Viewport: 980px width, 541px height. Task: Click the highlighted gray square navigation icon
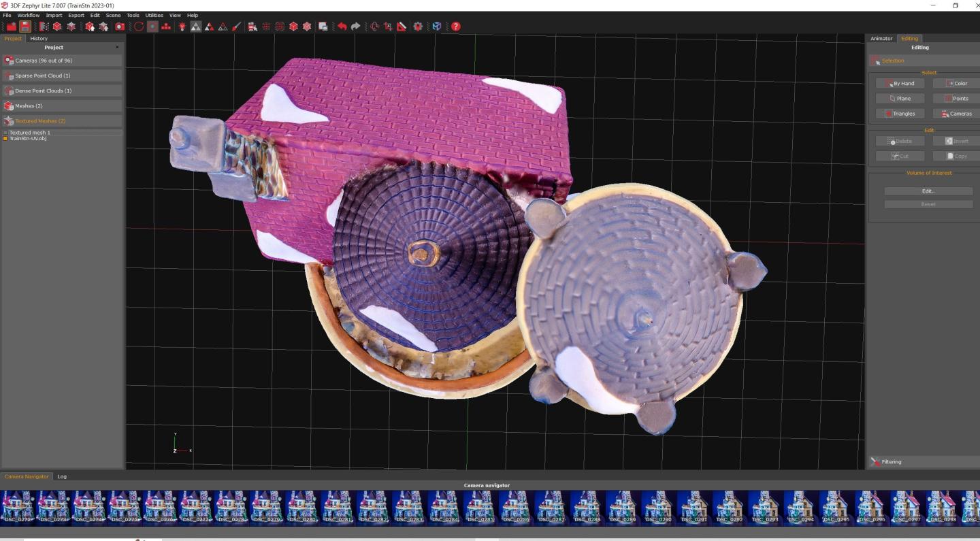pyautogui.click(x=152, y=27)
